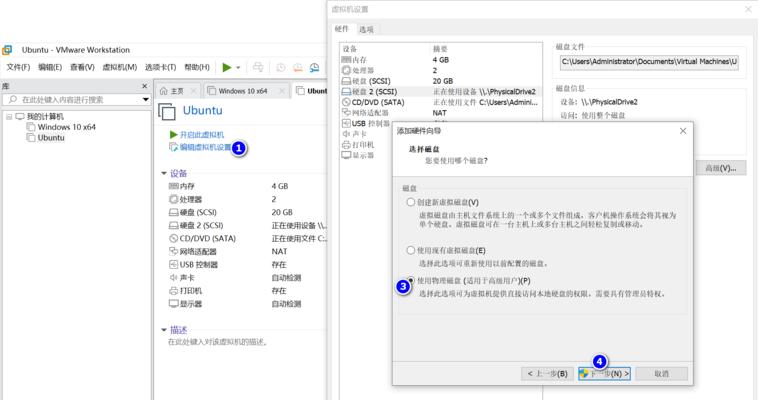Select the 使用现有虚拟磁盘(E) radio button
The image size is (758, 400).
pyautogui.click(x=410, y=250)
